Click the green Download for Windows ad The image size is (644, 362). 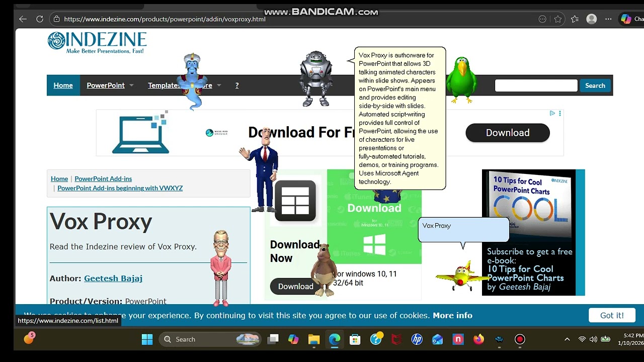tap(374, 217)
